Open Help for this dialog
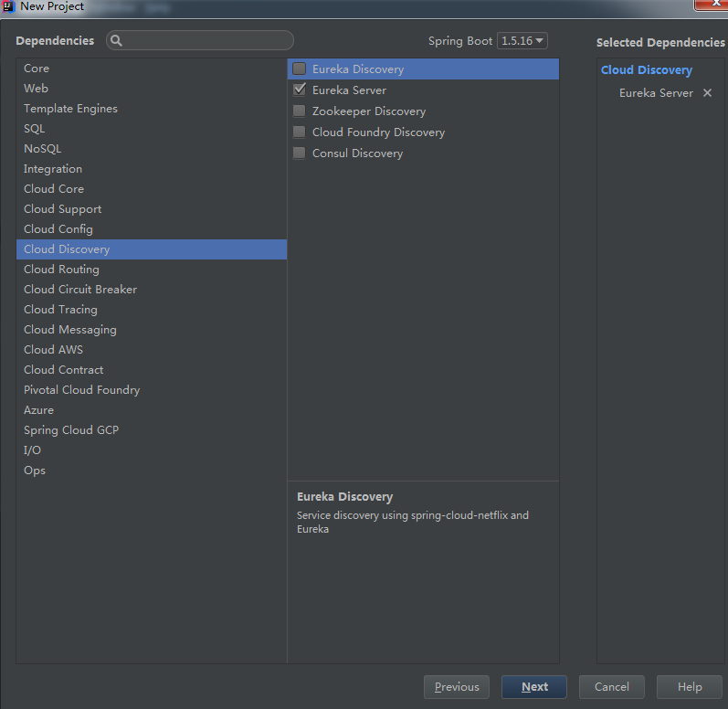 (690, 687)
